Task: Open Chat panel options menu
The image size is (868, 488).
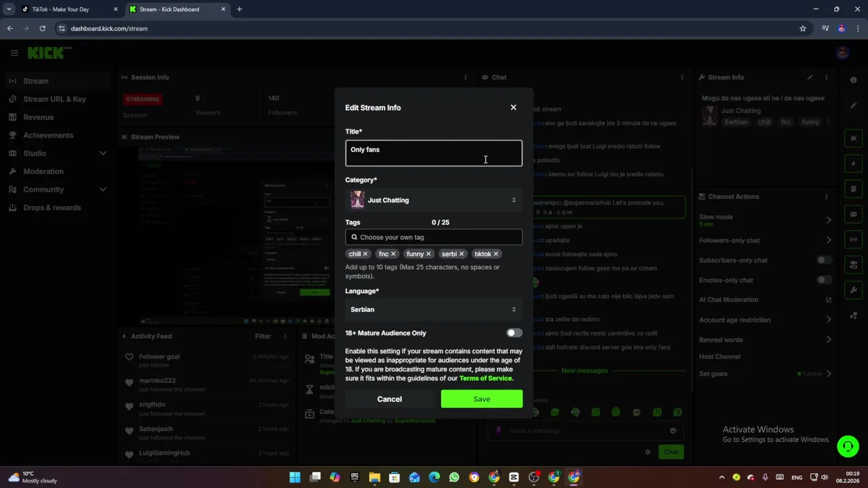Action: click(x=682, y=77)
